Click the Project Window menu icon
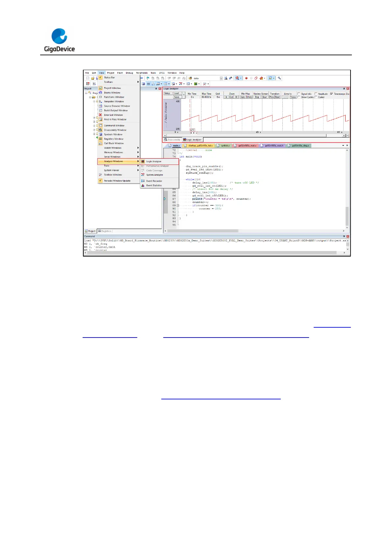392x554 pixels. tap(101, 88)
